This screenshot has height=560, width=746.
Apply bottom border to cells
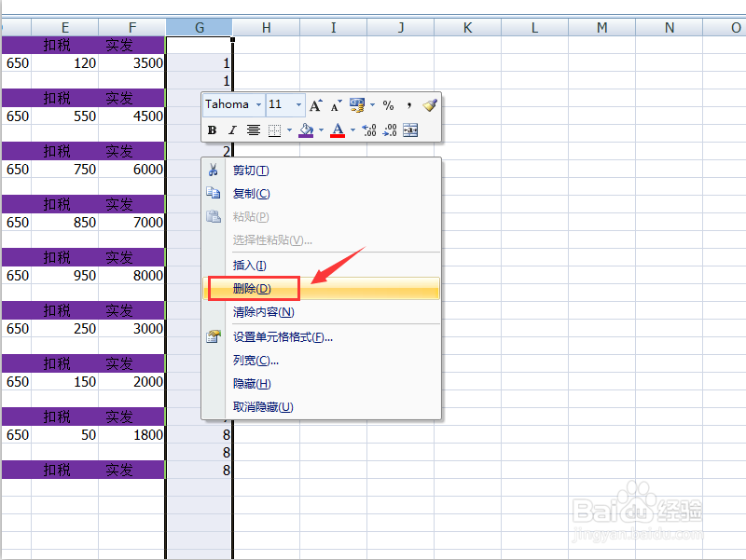click(274, 130)
